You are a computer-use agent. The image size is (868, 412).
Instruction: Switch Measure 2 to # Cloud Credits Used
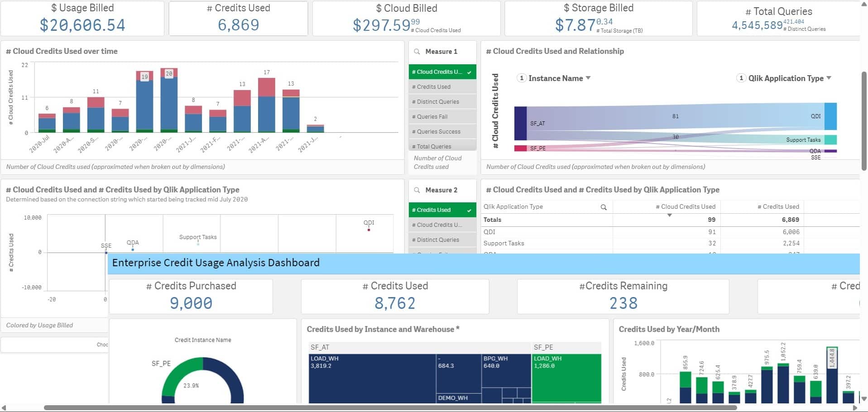click(x=436, y=225)
